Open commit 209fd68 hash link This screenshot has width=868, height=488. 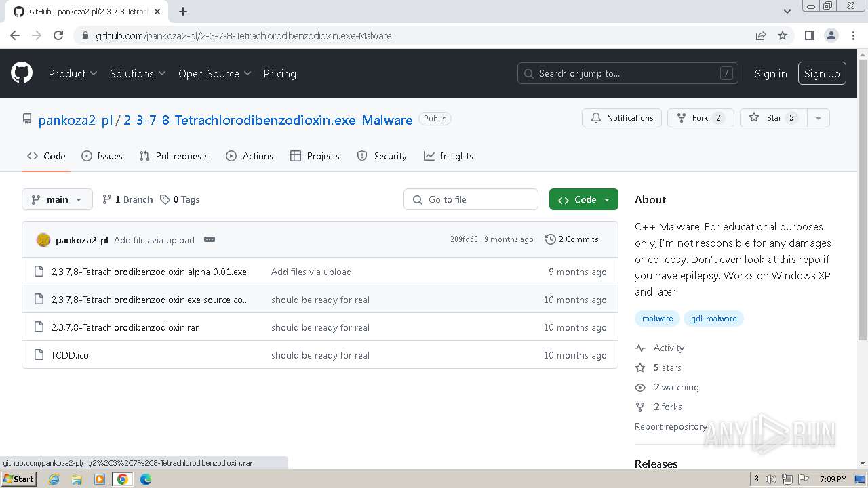pos(464,239)
